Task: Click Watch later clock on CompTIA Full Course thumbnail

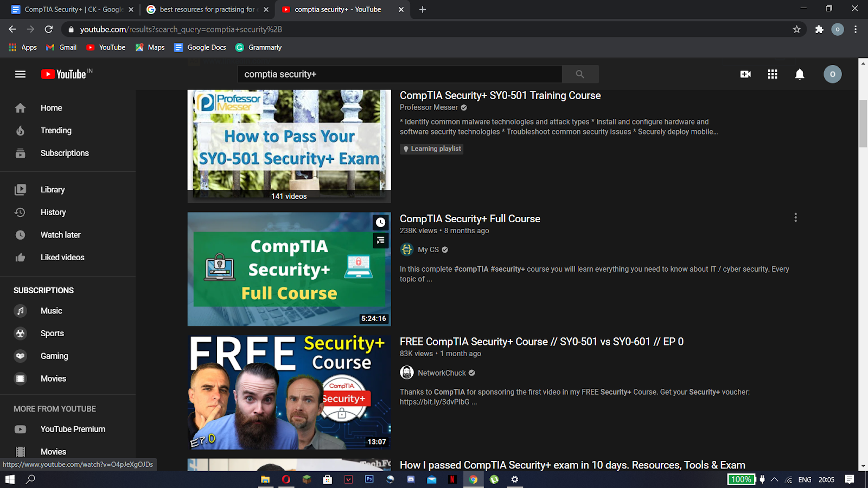Action: 381,222
